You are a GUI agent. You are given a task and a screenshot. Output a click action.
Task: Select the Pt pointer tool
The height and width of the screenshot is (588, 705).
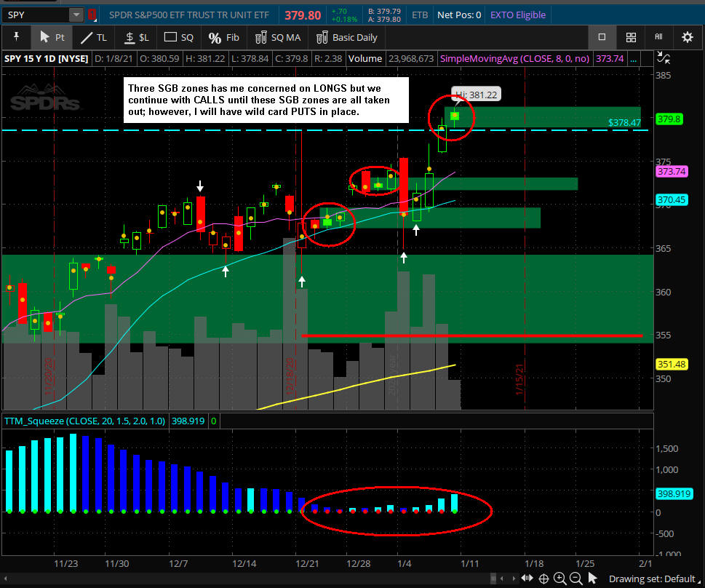(x=52, y=37)
